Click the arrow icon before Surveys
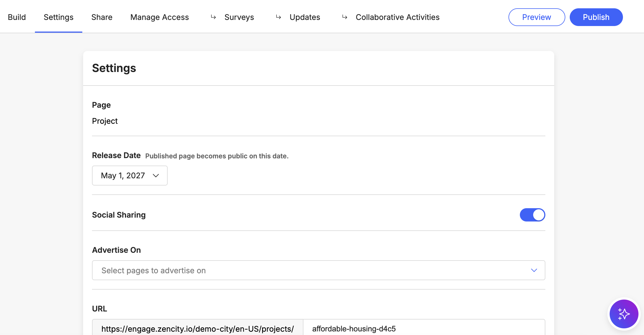The width and height of the screenshot is (644, 335). pyautogui.click(x=213, y=17)
